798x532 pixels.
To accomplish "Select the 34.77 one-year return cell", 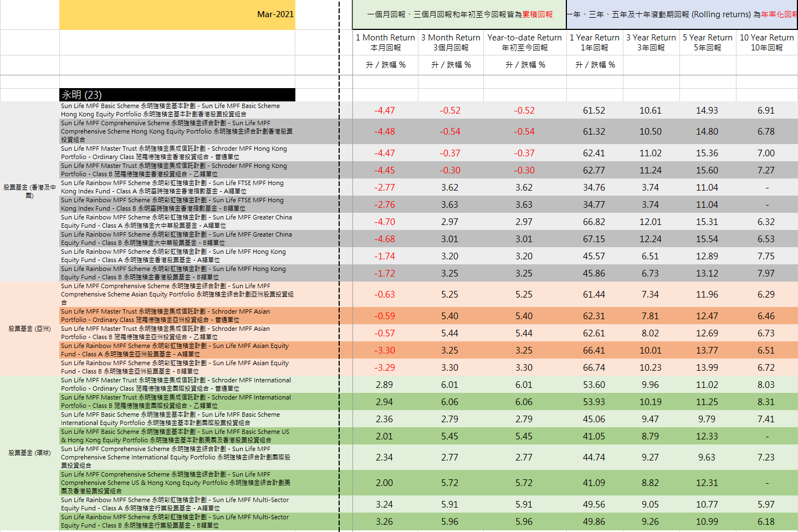I will tap(594, 204).
